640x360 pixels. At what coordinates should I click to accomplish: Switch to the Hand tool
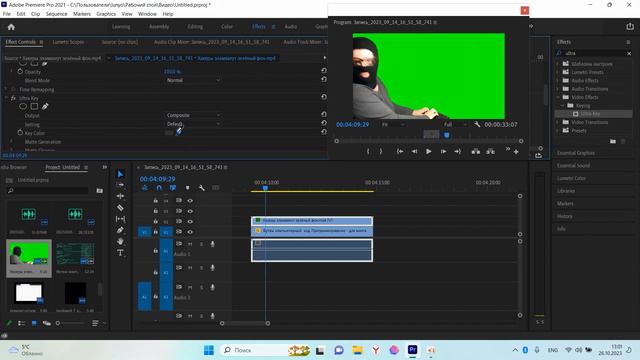(x=120, y=242)
